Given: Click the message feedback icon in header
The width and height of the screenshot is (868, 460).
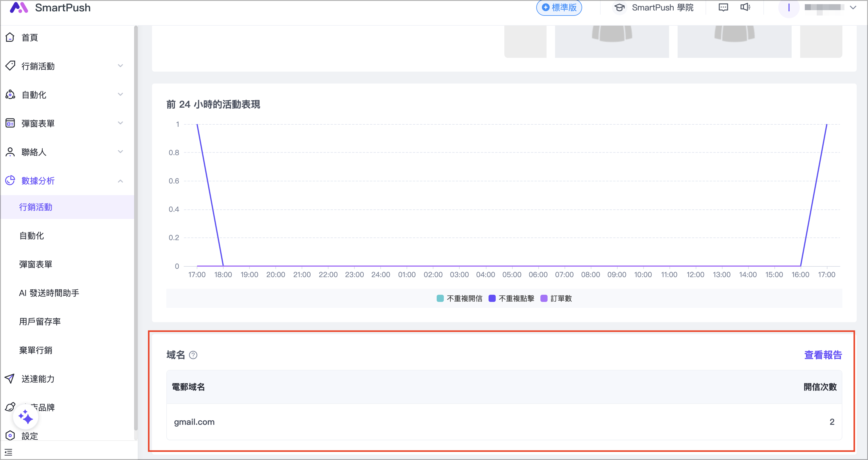Looking at the screenshot, I should (723, 7).
